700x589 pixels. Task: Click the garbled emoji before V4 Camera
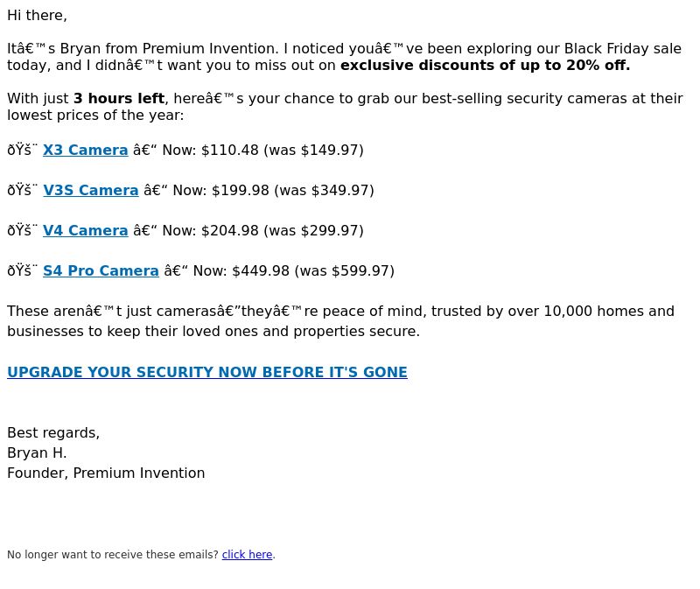(x=23, y=231)
